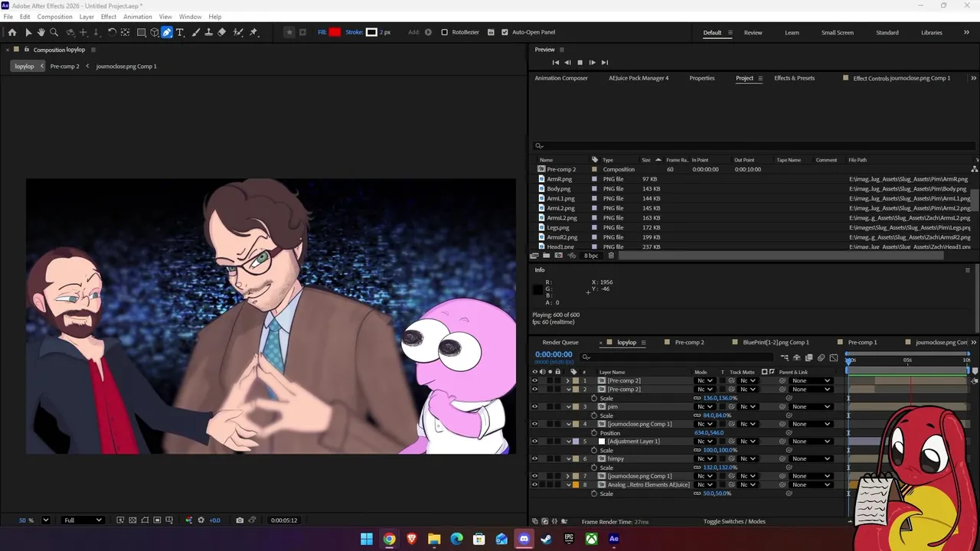This screenshot has height=551, width=980.
Task: Hide the pim layer with its eye icon
Action: pyautogui.click(x=534, y=406)
